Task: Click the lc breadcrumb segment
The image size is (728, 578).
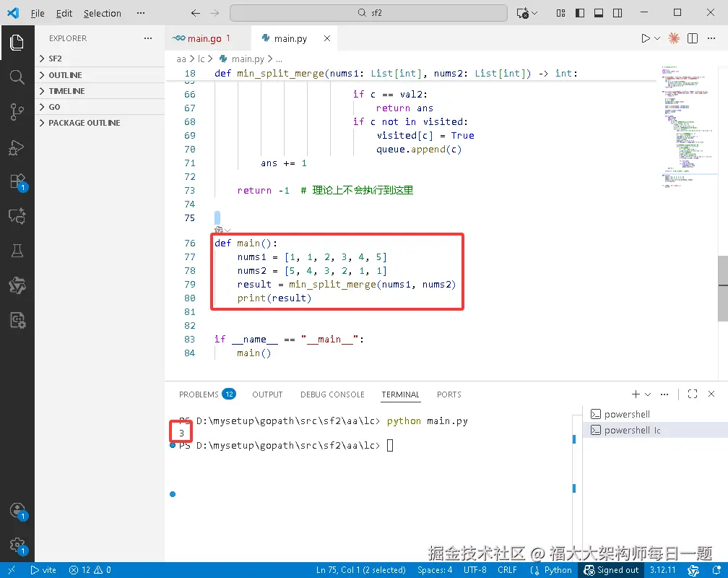Action: click(201, 59)
